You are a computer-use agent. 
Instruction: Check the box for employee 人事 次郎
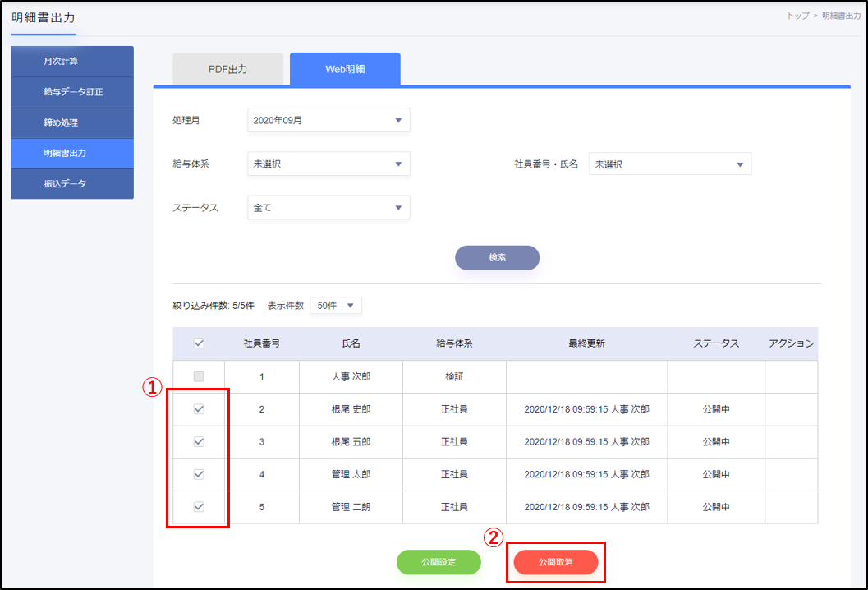198,376
